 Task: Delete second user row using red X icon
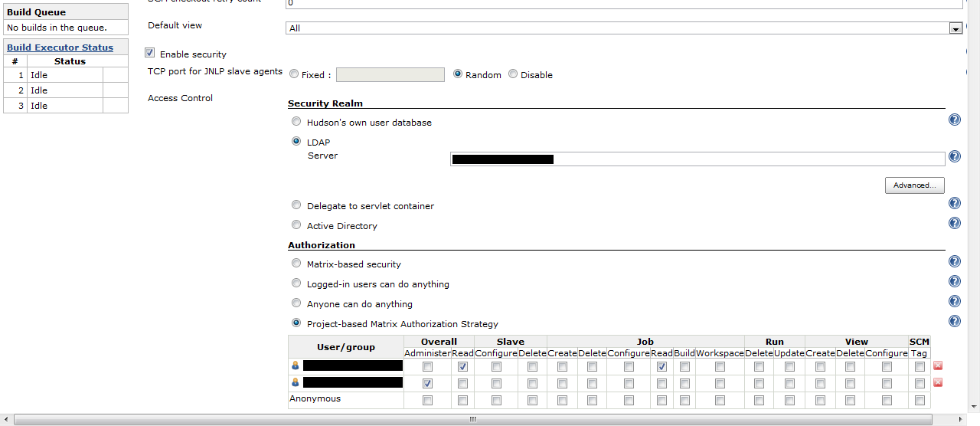coord(938,382)
